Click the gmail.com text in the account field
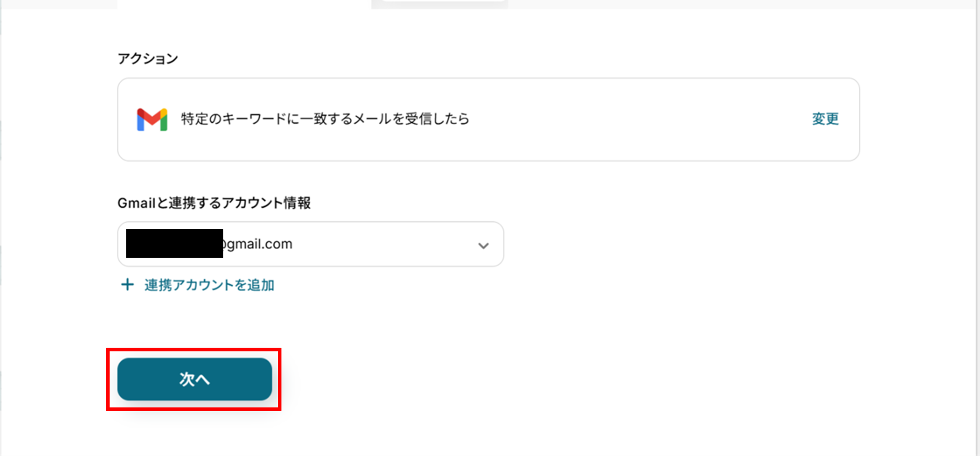 (x=257, y=244)
